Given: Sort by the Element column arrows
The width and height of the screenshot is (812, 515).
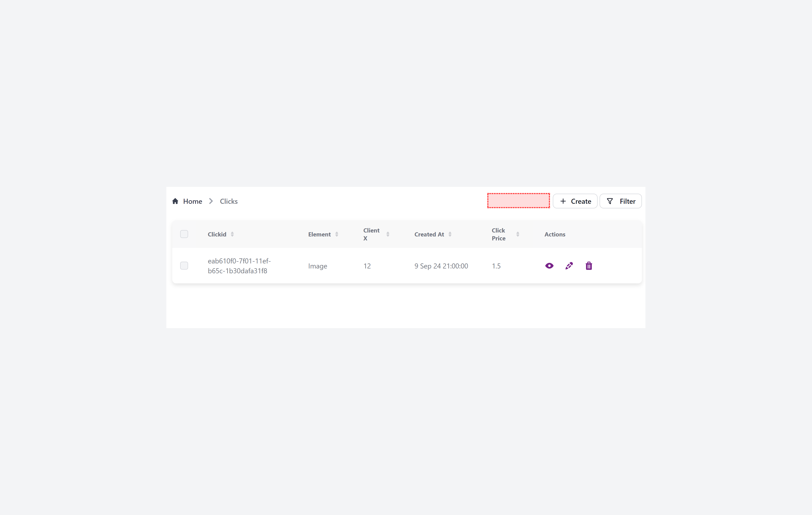Looking at the screenshot, I should click(336, 234).
